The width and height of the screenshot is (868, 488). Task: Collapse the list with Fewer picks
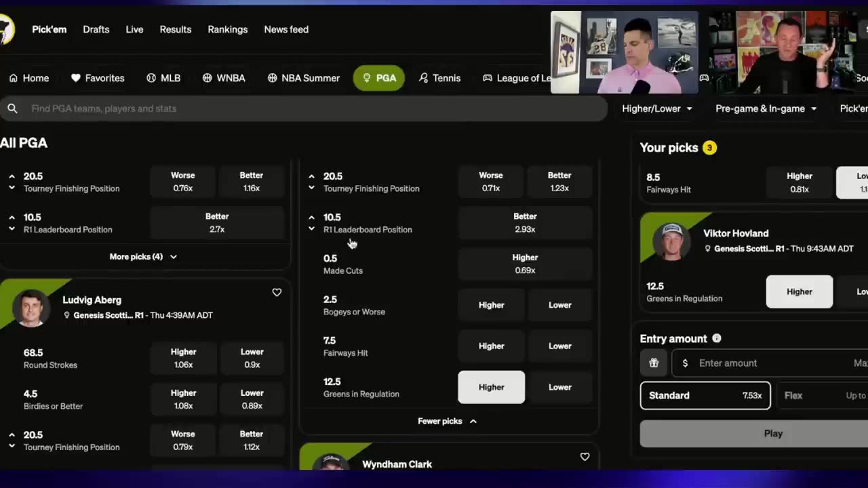click(447, 421)
